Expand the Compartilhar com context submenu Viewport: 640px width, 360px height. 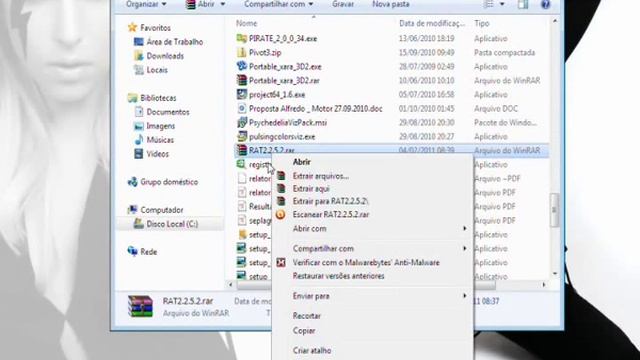(x=464, y=248)
